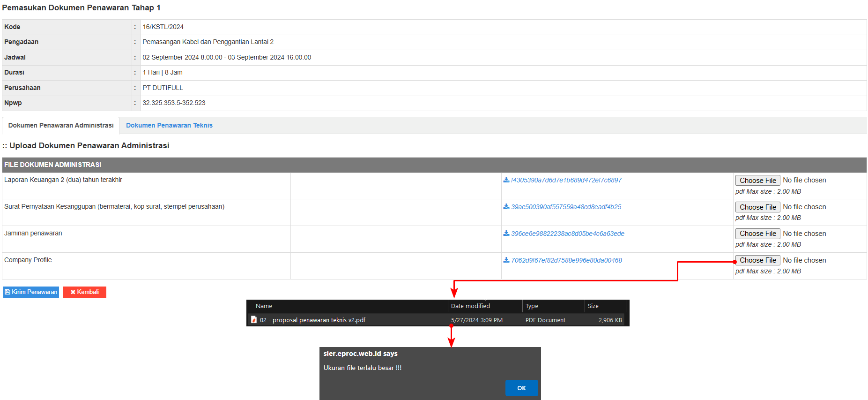
Task: Open link 39ac500390af557559a48cd8eadf4b25
Action: pyautogui.click(x=566, y=207)
